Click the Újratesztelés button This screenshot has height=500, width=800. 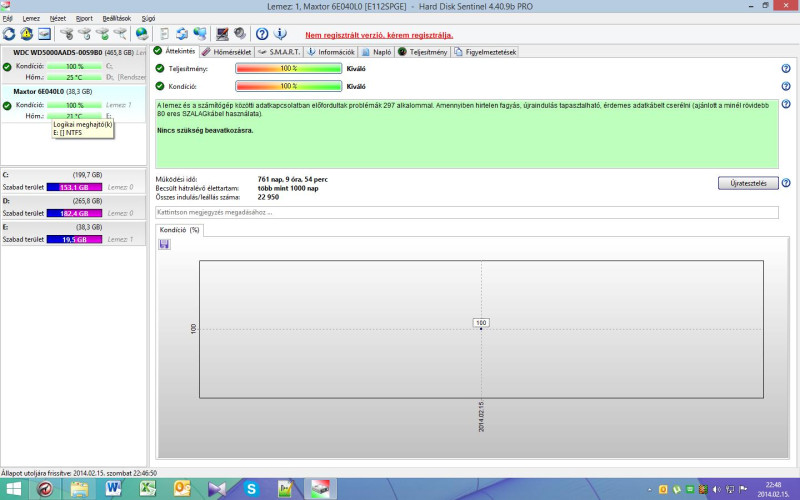click(748, 183)
